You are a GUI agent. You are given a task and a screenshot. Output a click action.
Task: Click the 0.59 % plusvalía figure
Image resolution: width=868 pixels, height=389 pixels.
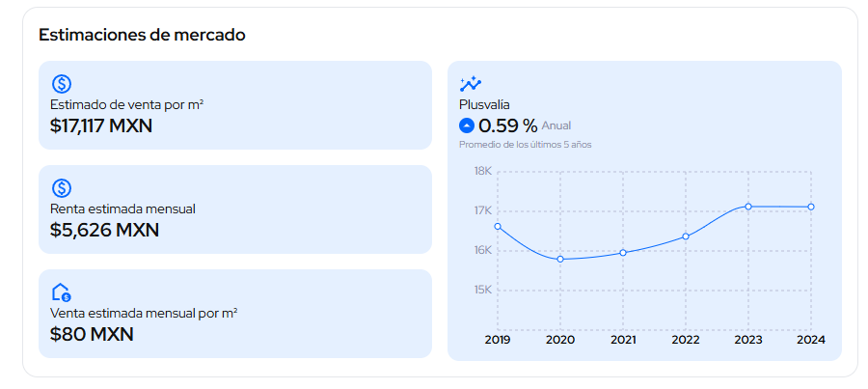[507, 125]
